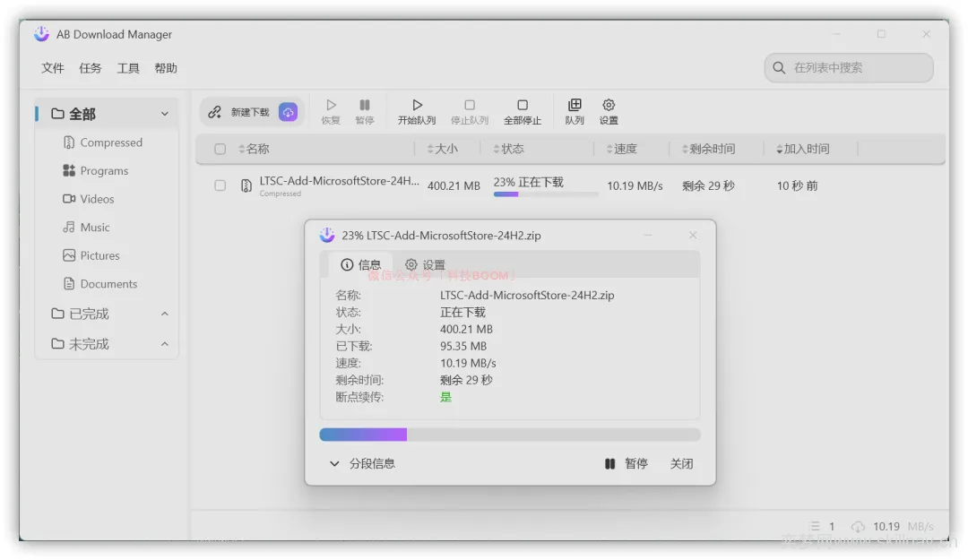Click the green 是 resume support value
968x560 pixels.
[x=445, y=397]
